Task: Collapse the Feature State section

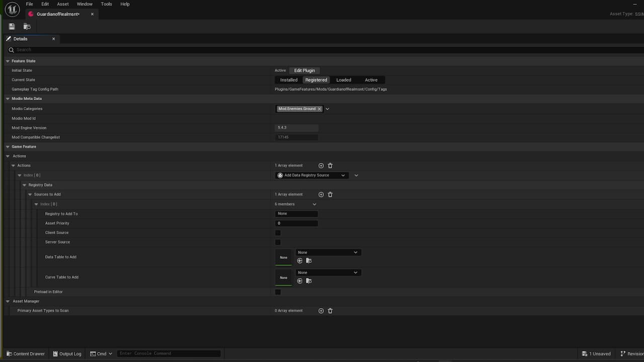Action: pos(8,61)
